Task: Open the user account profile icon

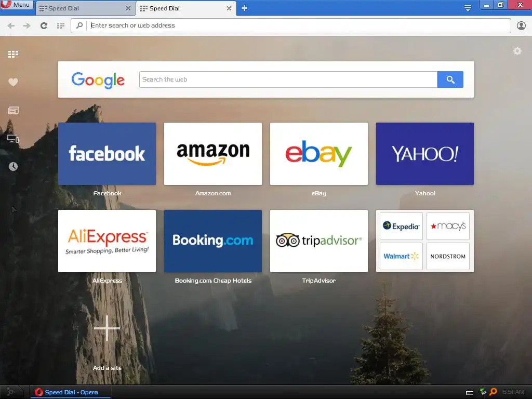Action: (x=521, y=25)
